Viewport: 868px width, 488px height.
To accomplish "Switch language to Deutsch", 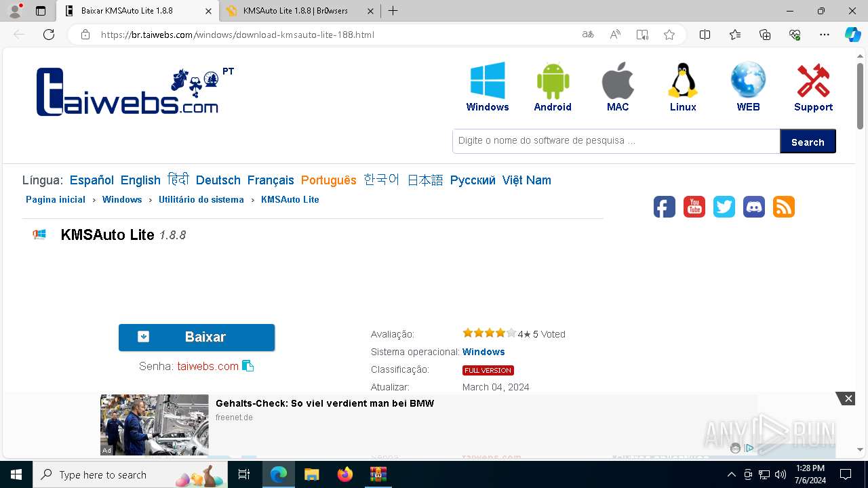I will tap(218, 180).
